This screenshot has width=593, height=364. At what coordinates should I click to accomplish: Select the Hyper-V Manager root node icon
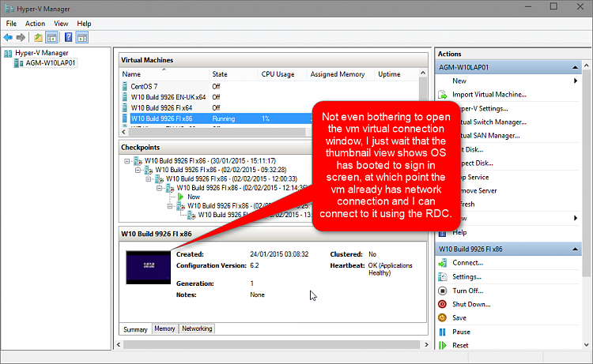pyautogui.click(x=8, y=53)
